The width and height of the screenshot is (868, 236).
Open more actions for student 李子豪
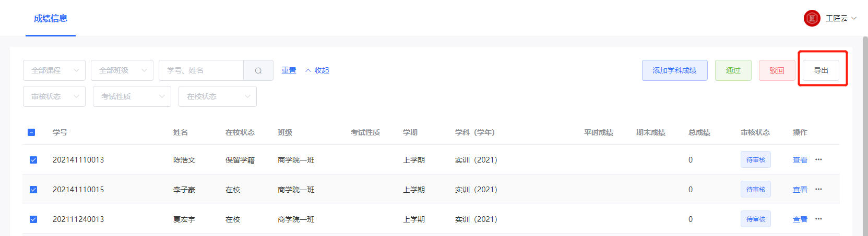818,190
